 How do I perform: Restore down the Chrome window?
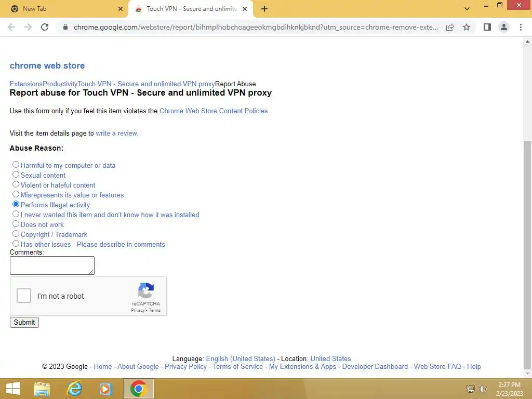point(499,5)
